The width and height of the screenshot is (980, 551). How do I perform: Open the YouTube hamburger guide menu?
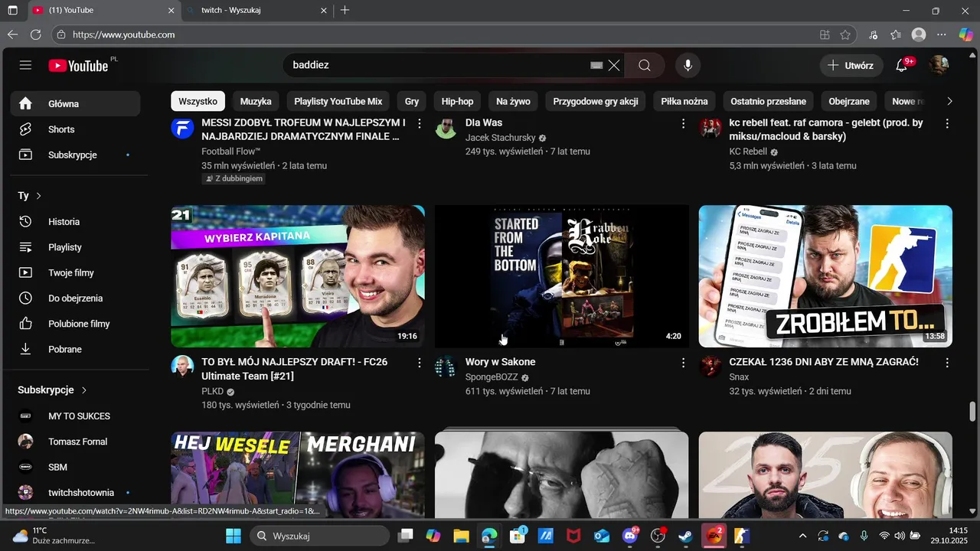(25, 65)
